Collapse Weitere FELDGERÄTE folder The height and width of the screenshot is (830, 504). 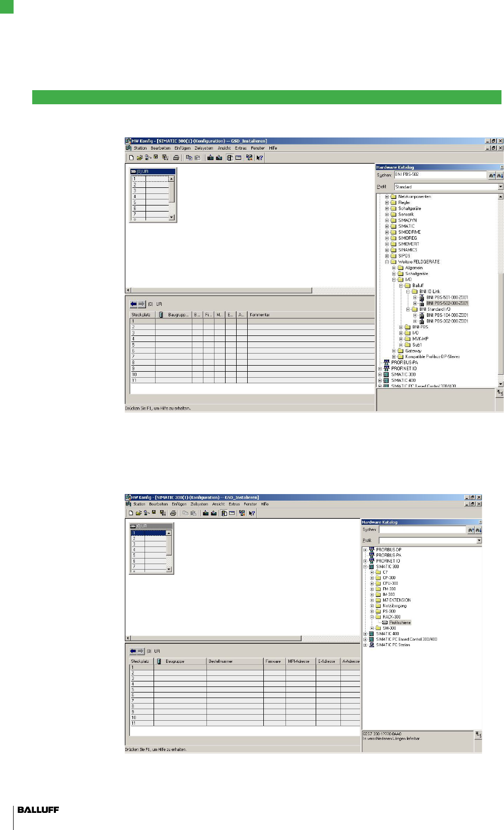pos(387,262)
